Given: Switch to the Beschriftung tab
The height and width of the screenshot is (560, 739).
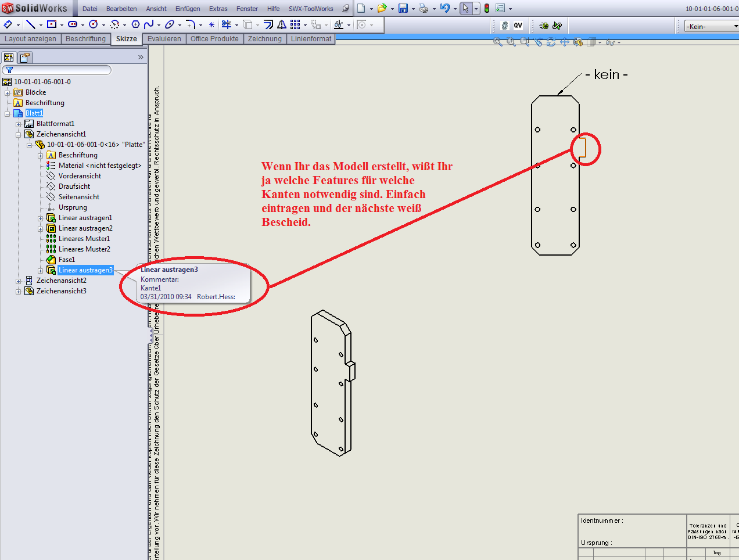Looking at the screenshot, I should tap(85, 39).
